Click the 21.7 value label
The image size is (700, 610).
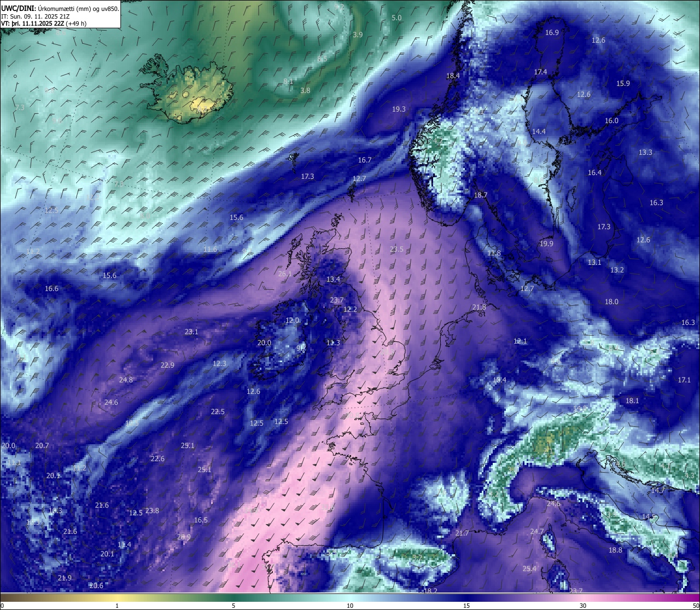tap(462, 533)
